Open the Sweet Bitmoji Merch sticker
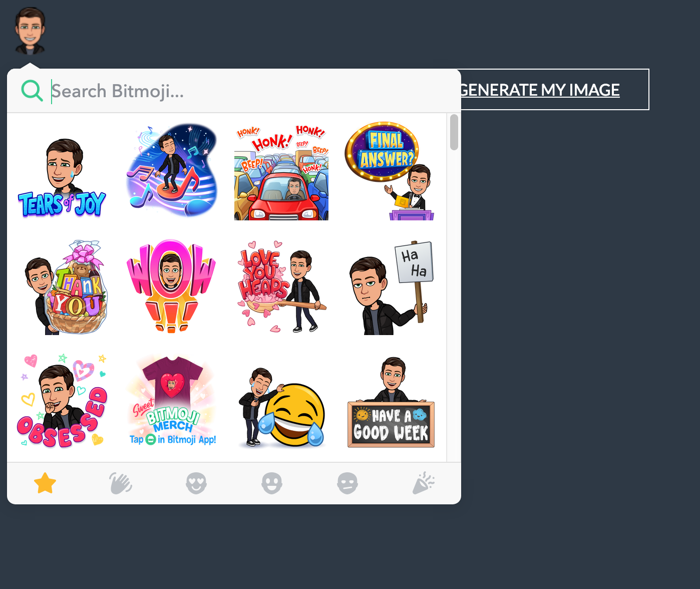The width and height of the screenshot is (700, 589). [171, 401]
